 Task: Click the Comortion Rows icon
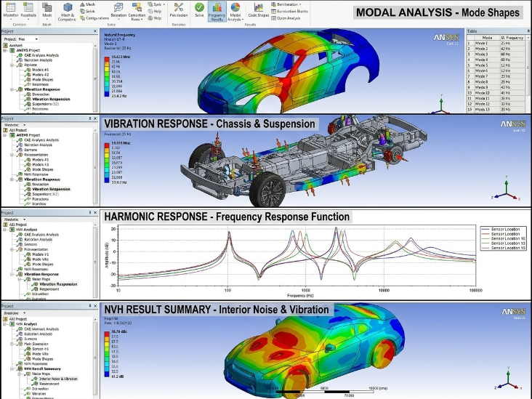click(137, 7)
